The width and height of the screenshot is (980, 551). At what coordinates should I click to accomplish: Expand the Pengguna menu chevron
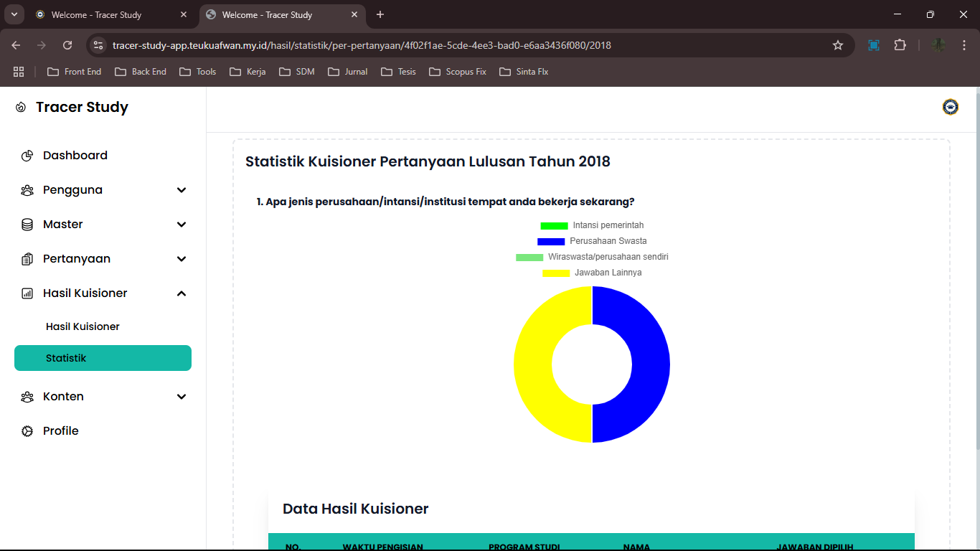click(182, 190)
